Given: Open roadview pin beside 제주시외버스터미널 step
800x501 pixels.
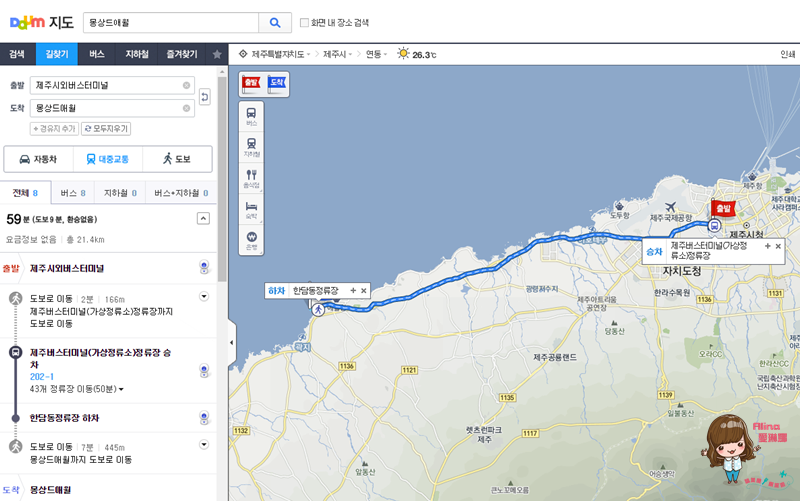Looking at the screenshot, I should 204,267.
